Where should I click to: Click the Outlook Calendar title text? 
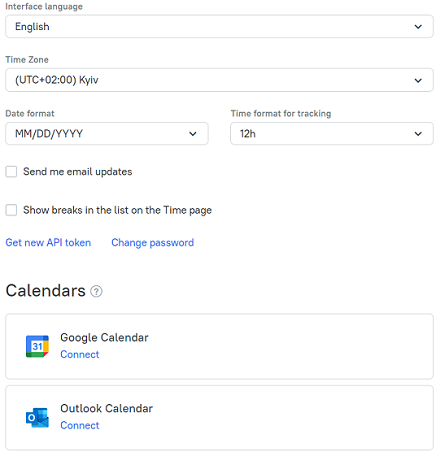pos(106,408)
